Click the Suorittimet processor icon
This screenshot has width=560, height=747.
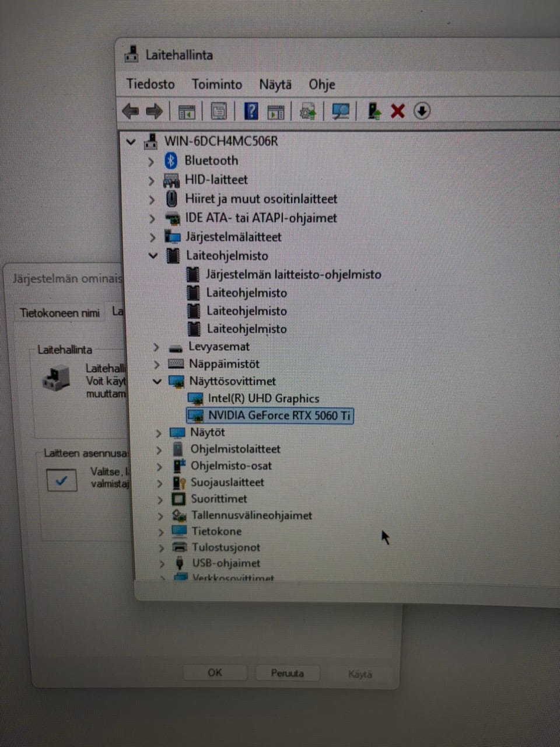178,499
